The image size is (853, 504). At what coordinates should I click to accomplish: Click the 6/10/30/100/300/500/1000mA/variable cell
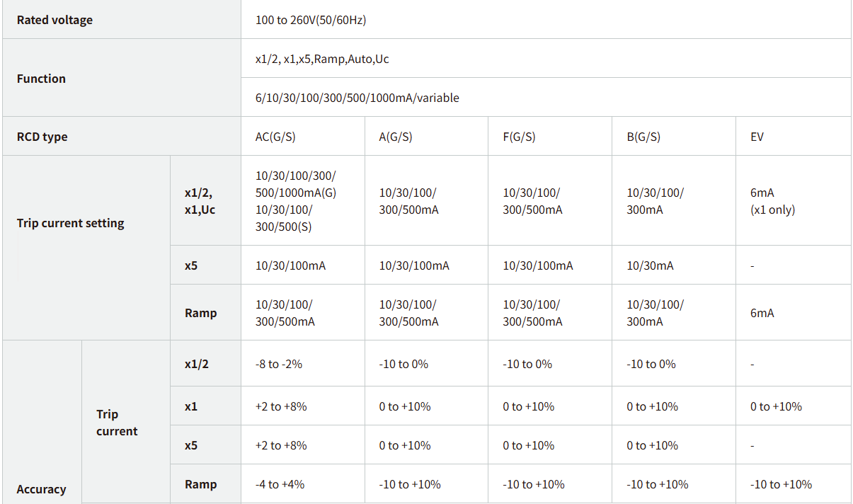click(357, 98)
